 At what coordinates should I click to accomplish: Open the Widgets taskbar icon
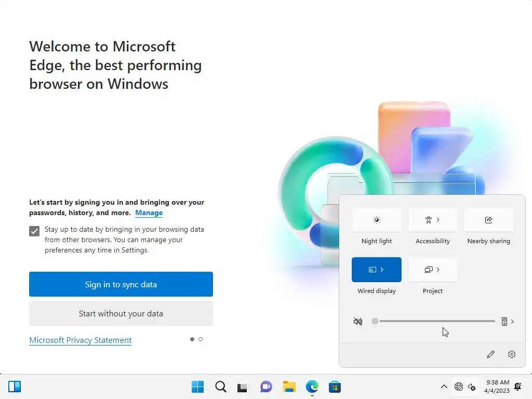click(x=15, y=387)
